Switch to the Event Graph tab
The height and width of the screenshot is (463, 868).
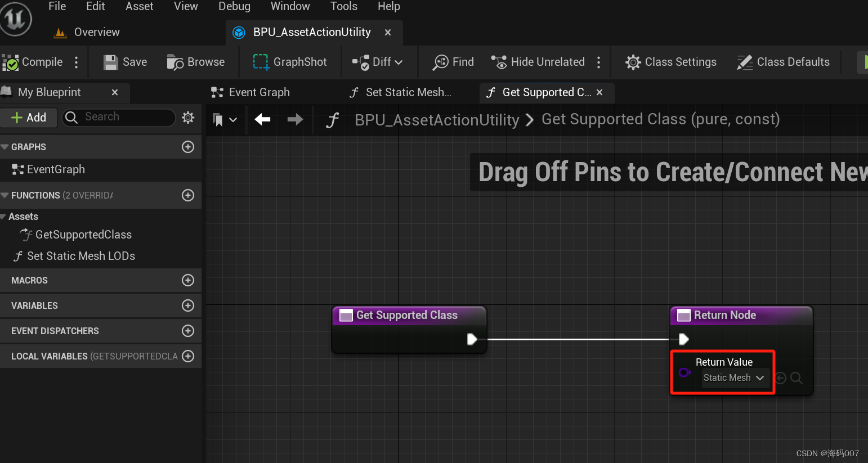(250, 92)
